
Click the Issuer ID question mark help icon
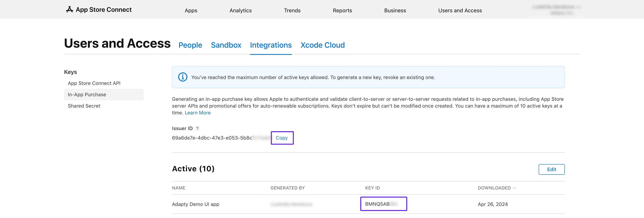point(197,128)
